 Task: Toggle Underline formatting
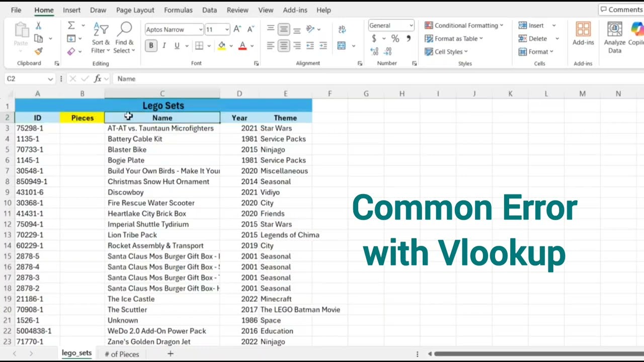(x=177, y=46)
